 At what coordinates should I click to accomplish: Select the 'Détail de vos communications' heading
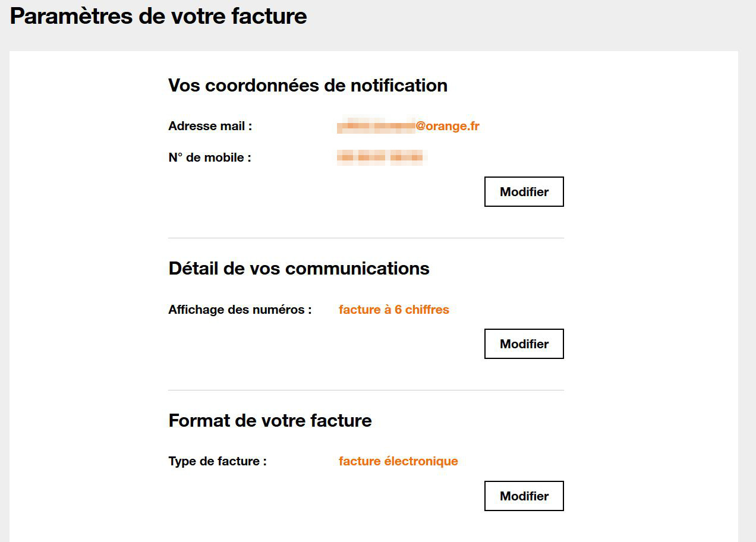pyautogui.click(x=299, y=269)
